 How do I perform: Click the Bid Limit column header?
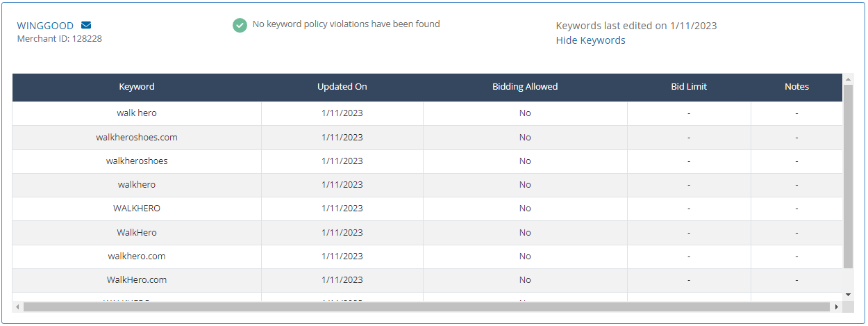[x=689, y=87]
